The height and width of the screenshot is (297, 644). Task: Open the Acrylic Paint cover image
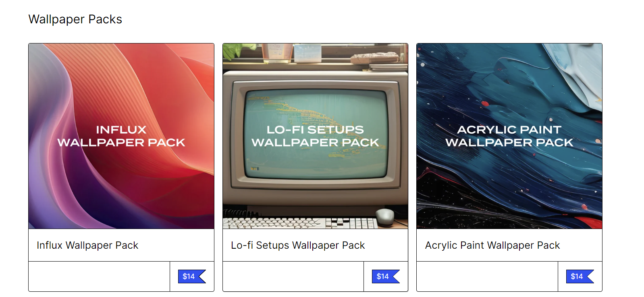coord(509,136)
